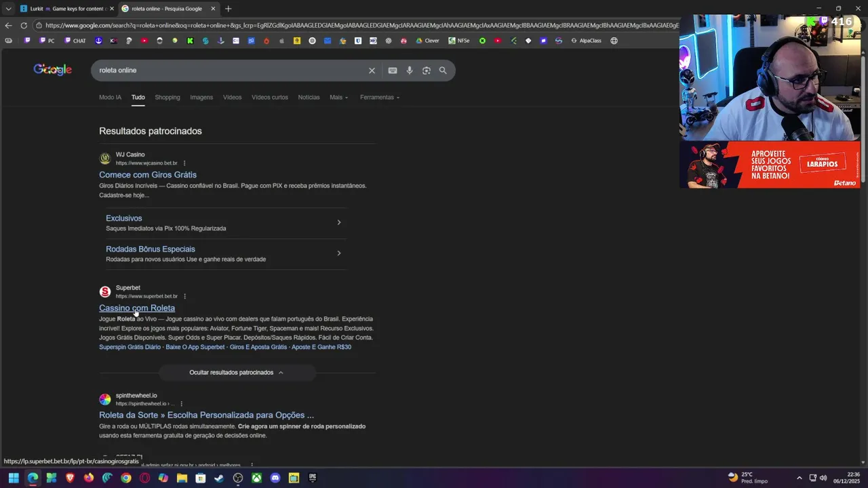Viewport: 868px width, 488px height.
Task: Click the Betano LARAPIOS promo banner
Action: [770, 165]
